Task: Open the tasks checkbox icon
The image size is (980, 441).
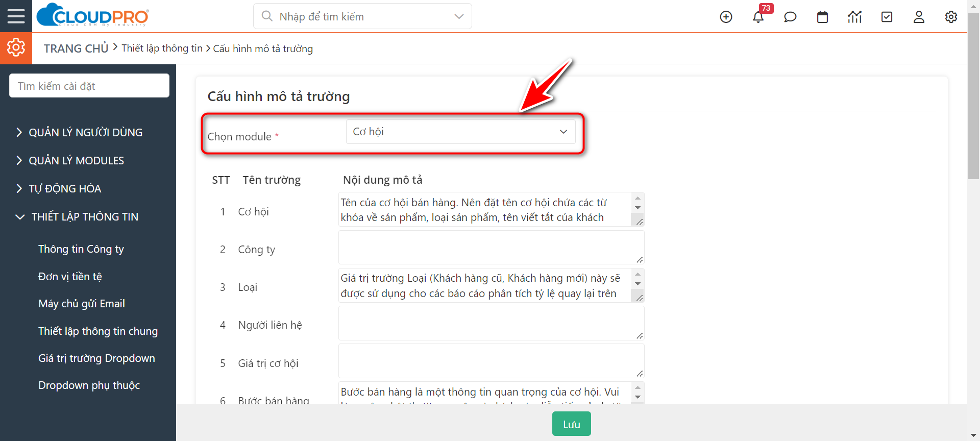Action: 887,17
